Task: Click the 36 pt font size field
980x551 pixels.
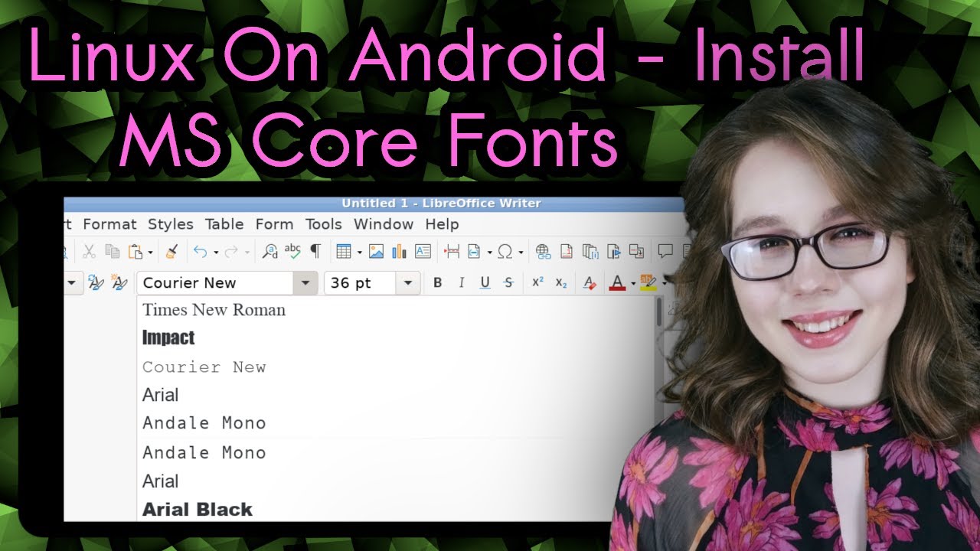Action: [x=361, y=283]
